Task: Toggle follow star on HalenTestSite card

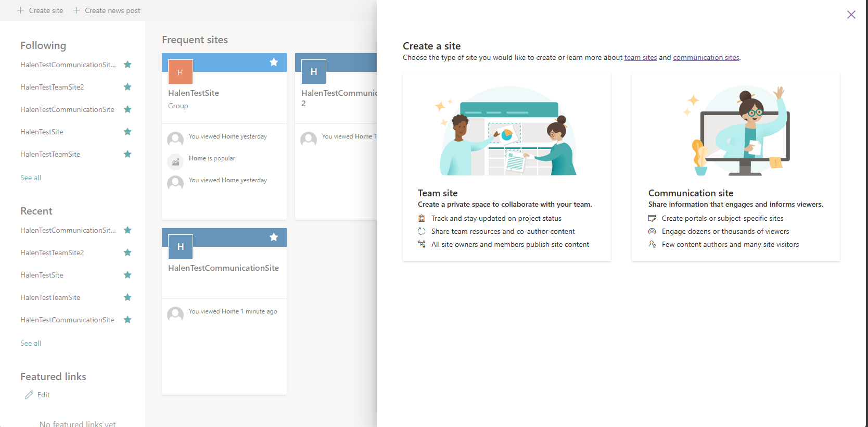Action: tap(274, 62)
